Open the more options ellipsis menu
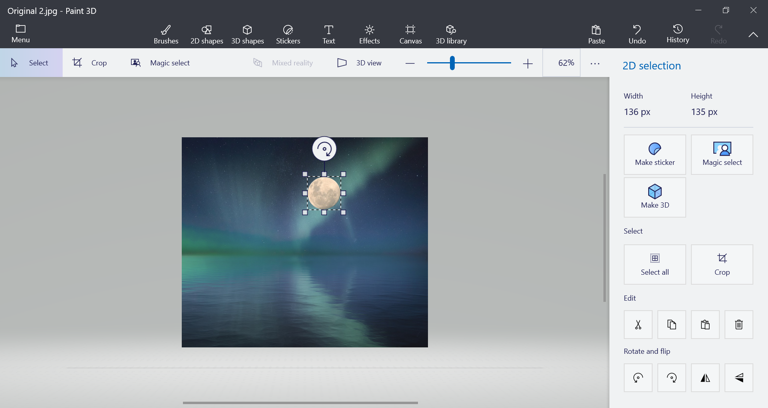 595,63
